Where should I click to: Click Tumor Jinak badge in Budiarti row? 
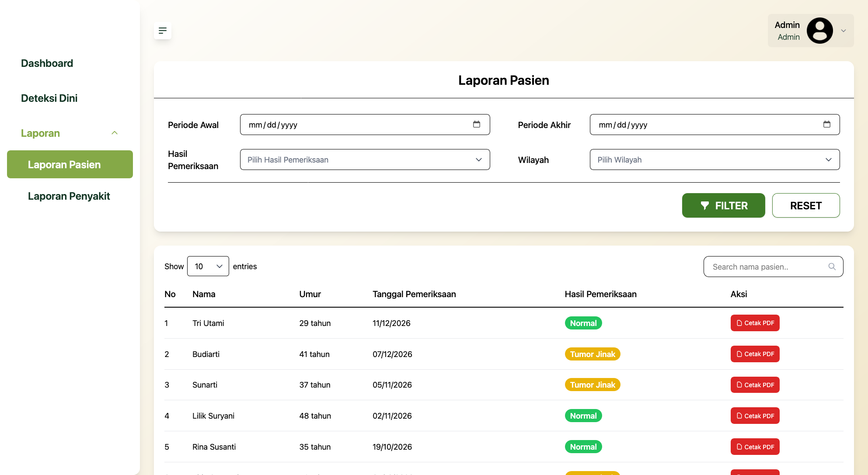tap(593, 354)
